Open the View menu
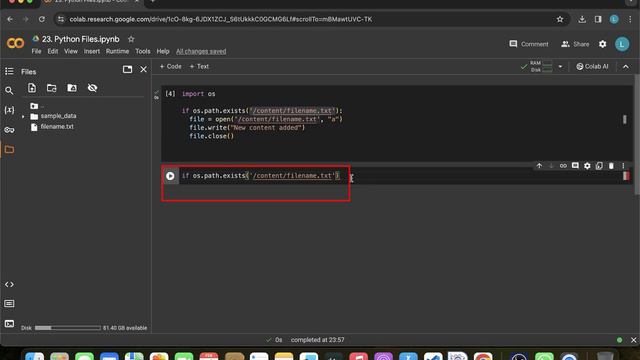 [71, 51]
